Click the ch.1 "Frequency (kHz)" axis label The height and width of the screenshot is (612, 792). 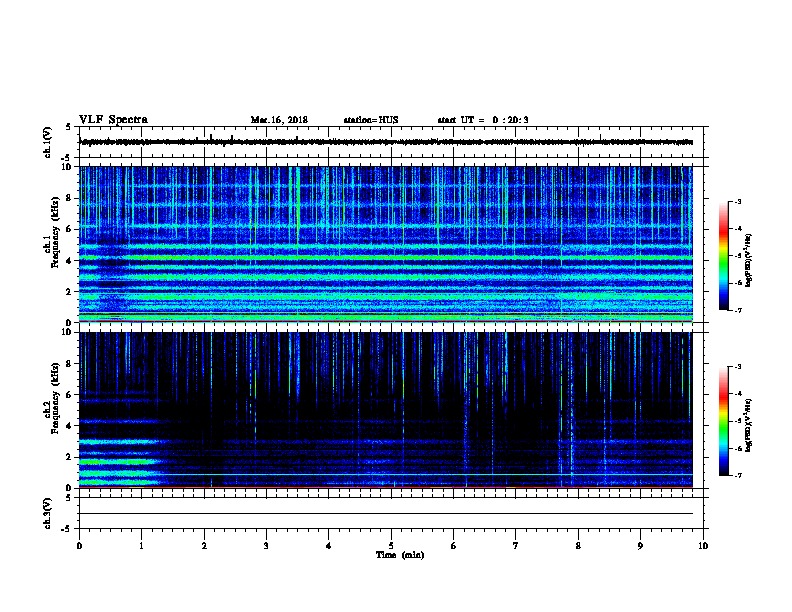[x=55, y=232]
